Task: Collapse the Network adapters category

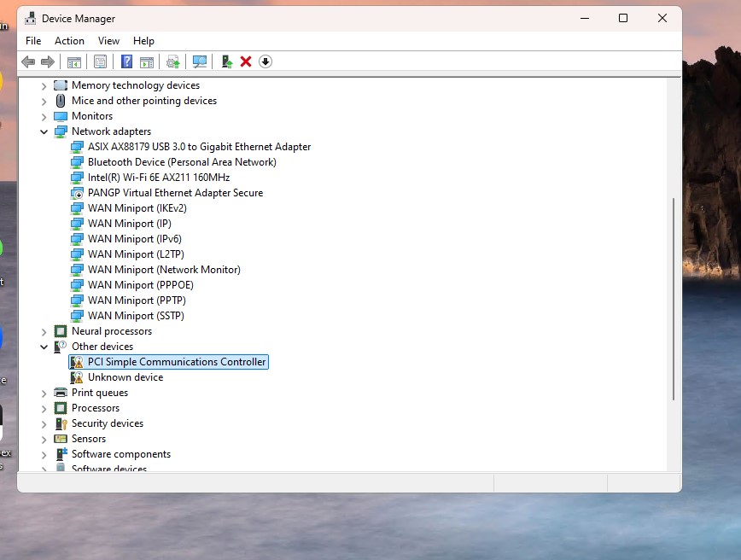Action: coord(44,131)
